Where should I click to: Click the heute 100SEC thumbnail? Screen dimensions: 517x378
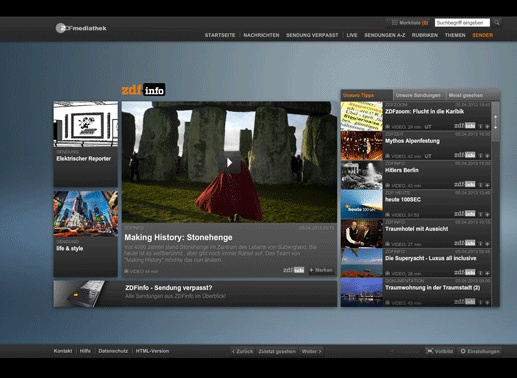(x=362, y=204)
